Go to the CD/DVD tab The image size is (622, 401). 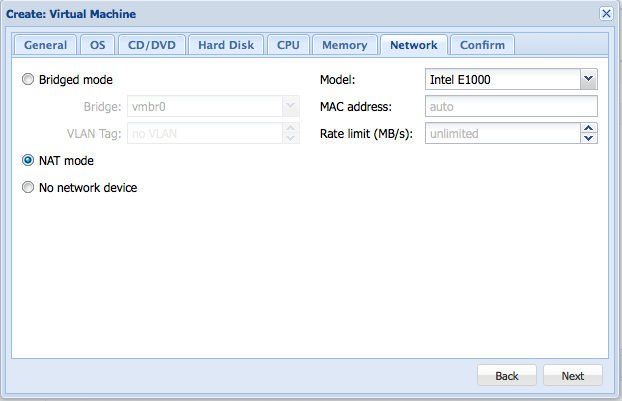click(x=152, y=45)
